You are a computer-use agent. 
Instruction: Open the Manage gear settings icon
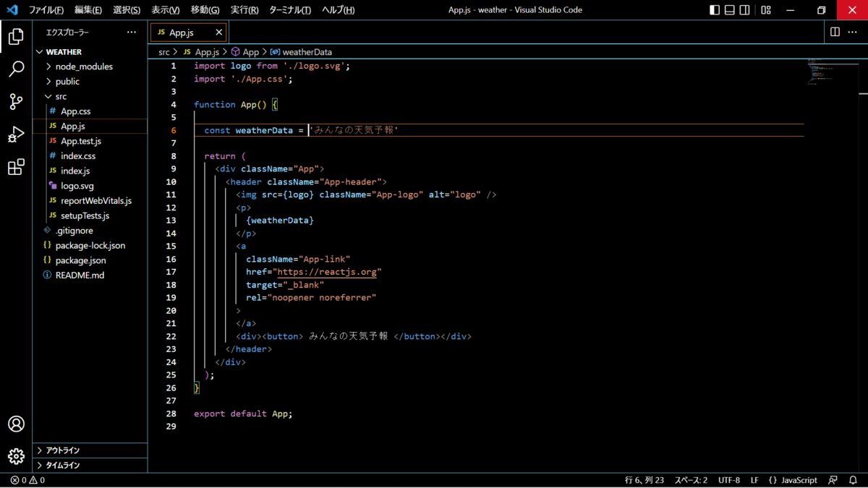point(16,456)
